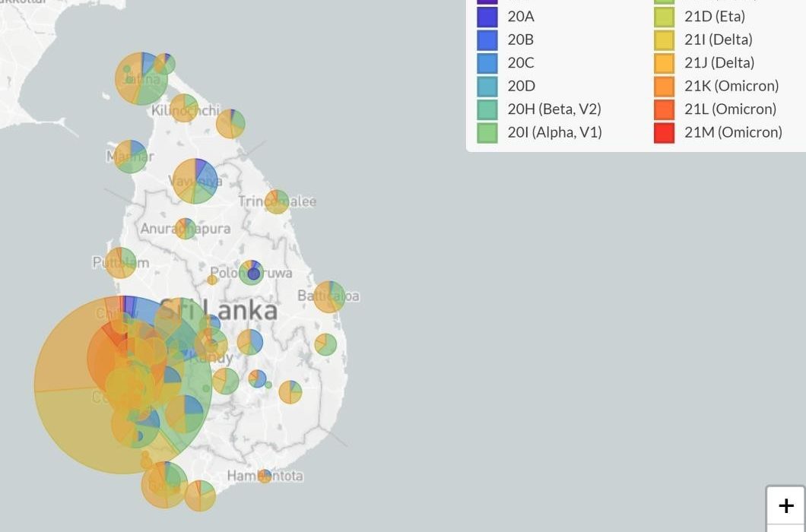Click the 20H (Beta, V2) legend label
Image resolution: width=806 pixels, height=532 pixels.
[x=554, y=109]
